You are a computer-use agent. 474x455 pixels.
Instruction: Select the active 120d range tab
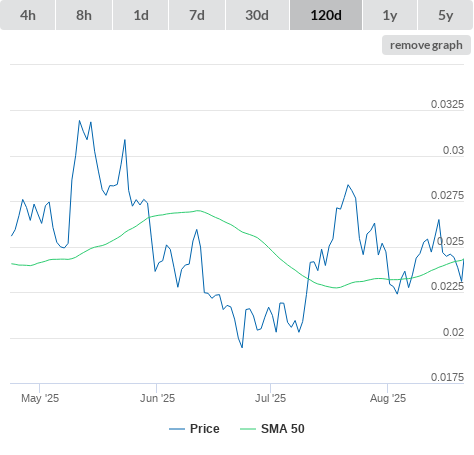point(326,15)
